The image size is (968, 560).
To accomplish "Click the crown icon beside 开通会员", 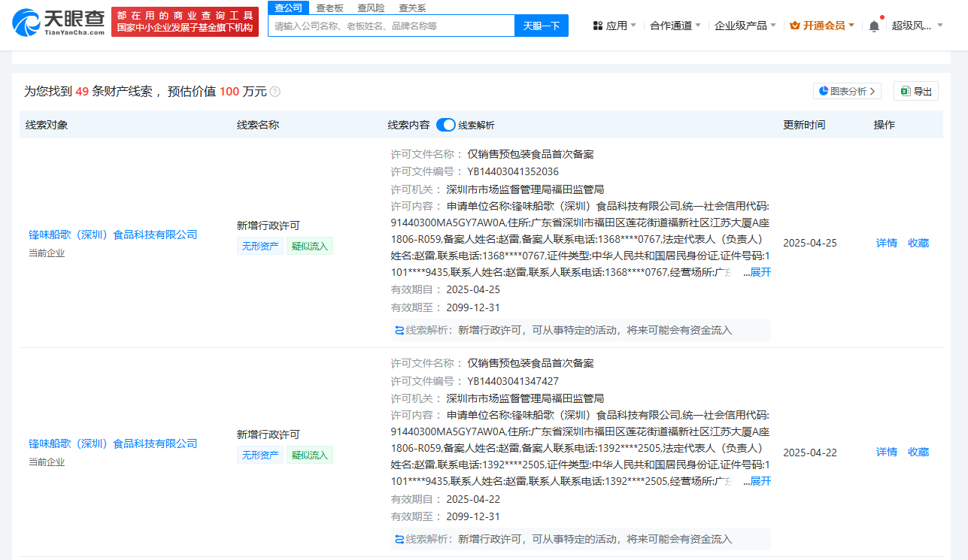I will coord(795,26).
